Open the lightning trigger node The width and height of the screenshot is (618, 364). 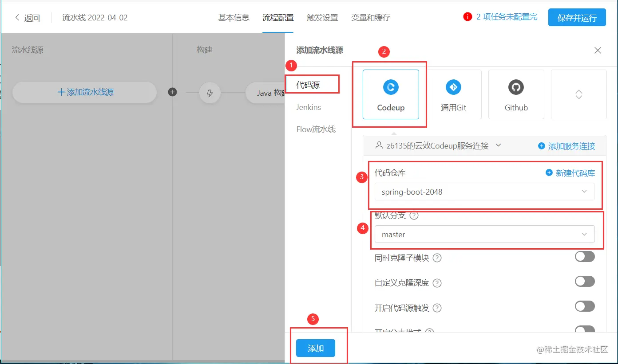pyautogui.click(x=210, y=93)
